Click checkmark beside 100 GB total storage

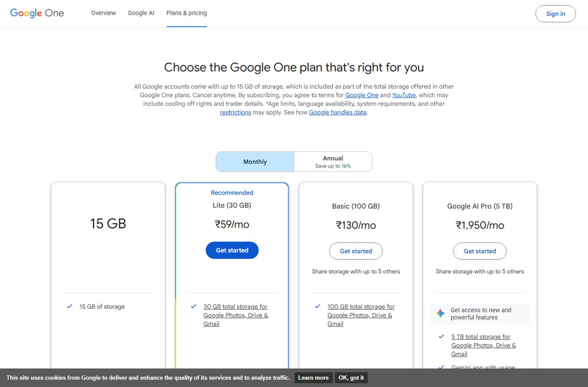click(318, 307)
